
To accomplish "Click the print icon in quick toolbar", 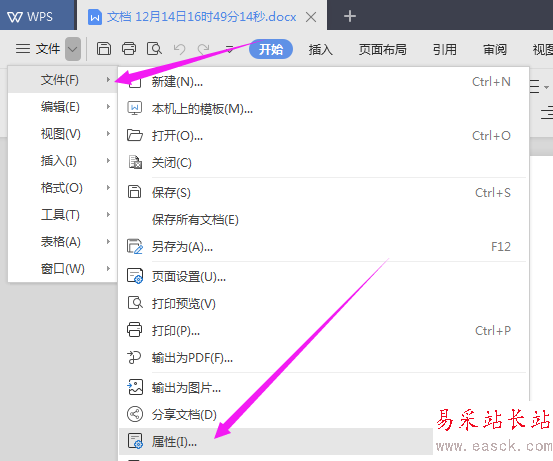I will [x=129, y=49].
